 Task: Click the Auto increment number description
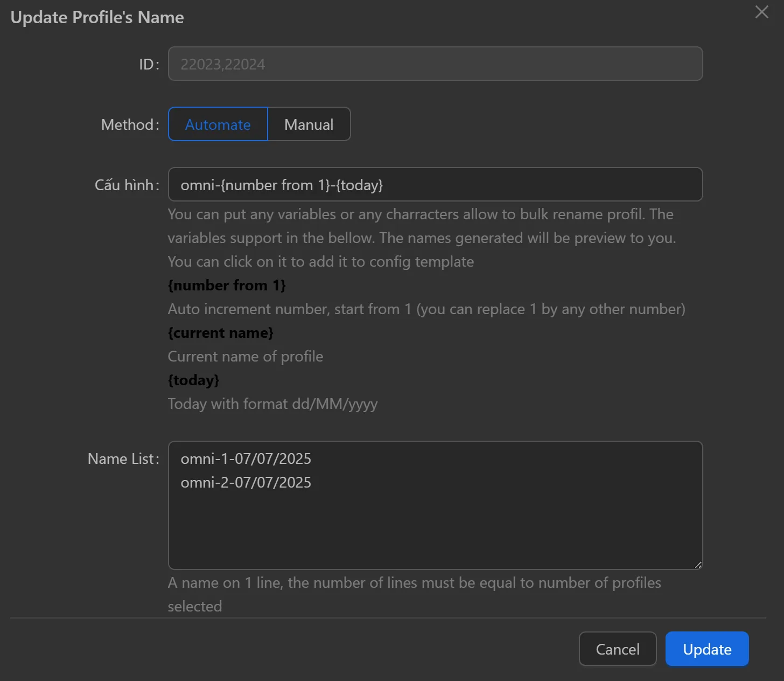(426, 309)
